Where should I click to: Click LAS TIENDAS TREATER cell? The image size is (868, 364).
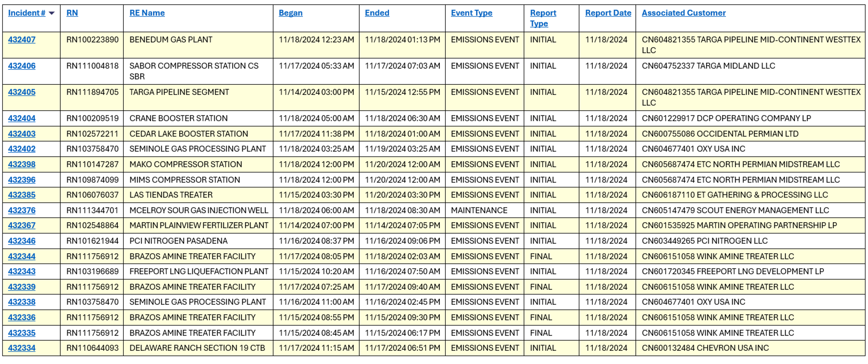[x=198, y=195]
